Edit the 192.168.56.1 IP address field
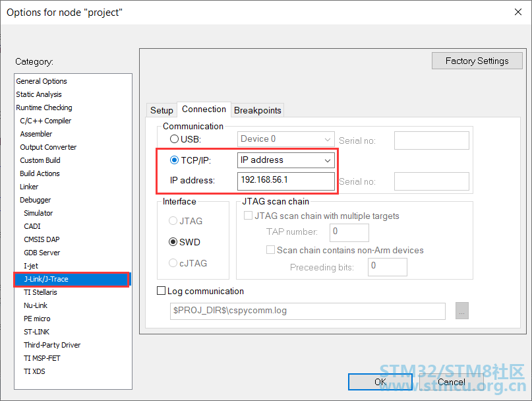532x401 pixels. pyautogui.click(x=285, y=181)
